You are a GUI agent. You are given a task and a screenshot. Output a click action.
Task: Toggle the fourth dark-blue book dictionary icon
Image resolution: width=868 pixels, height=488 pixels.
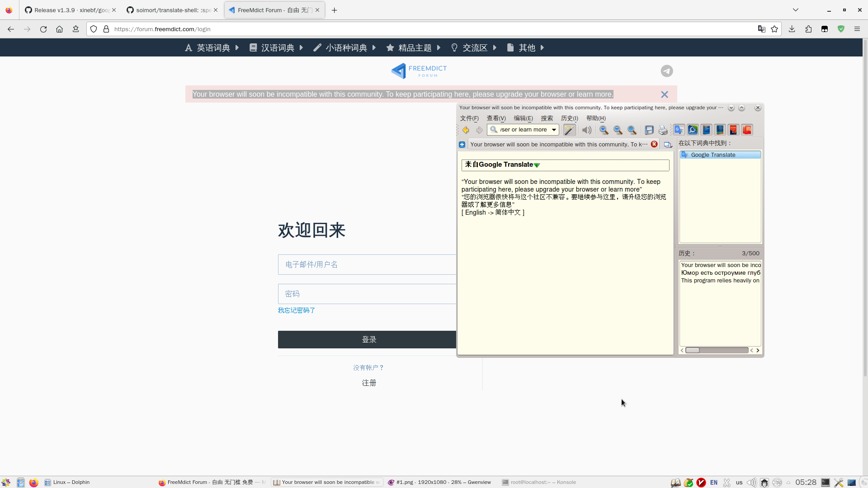720,130
